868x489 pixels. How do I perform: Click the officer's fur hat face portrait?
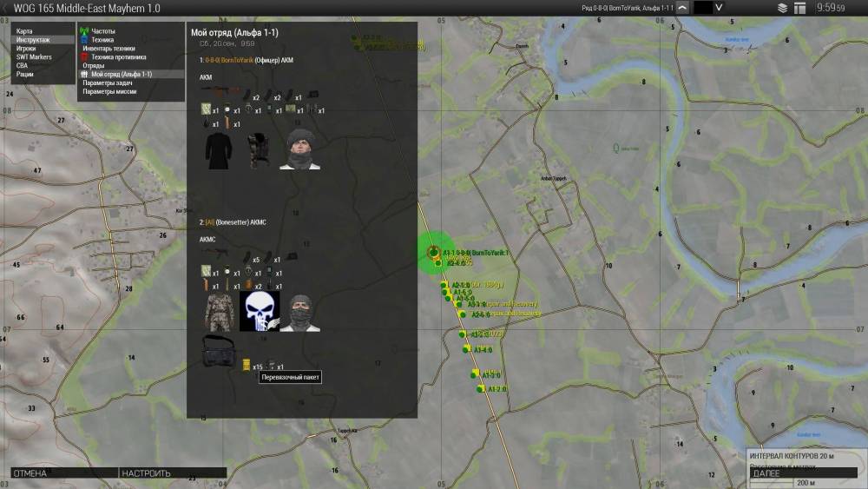pos(300,149)
